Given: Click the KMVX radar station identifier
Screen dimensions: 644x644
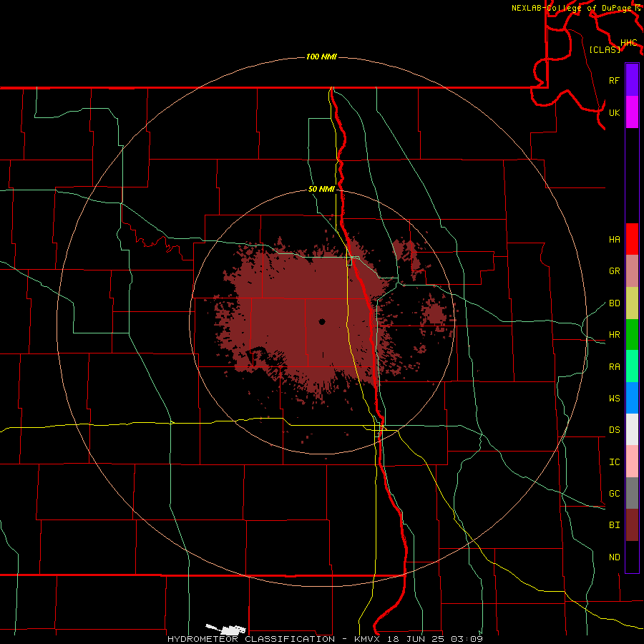Looking at the screenshot, I should 369,639.
